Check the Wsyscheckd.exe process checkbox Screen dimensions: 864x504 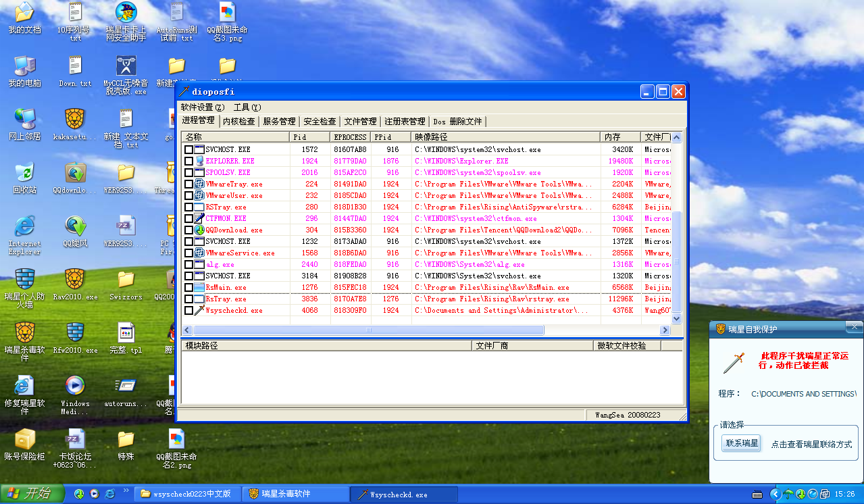(x=189, y=311)
